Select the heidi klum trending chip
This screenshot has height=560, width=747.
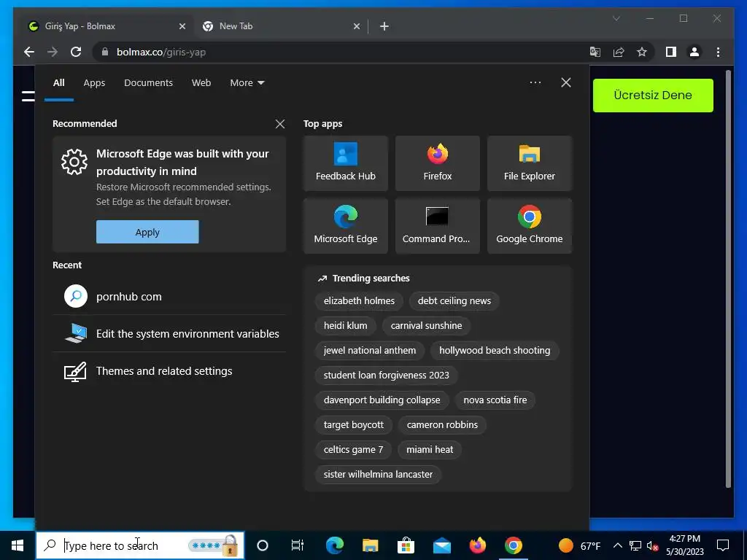pos(345,326)
